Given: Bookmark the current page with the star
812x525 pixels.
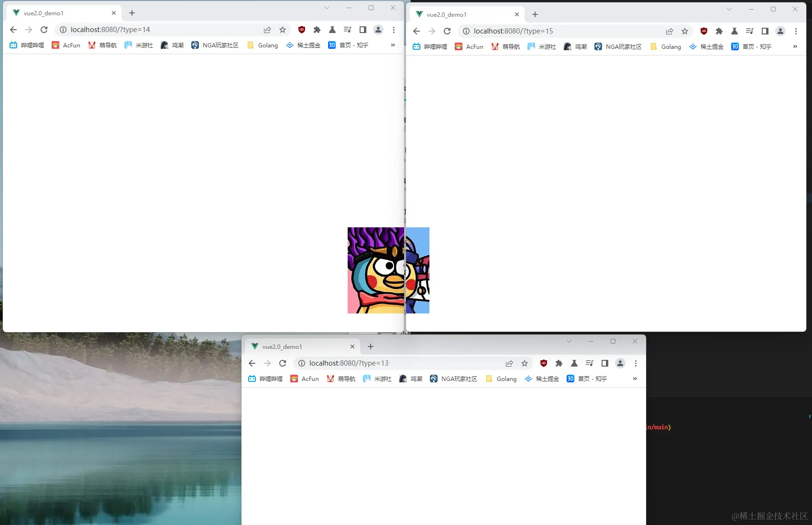Looking at the screenshot, I should click(283, 29).
